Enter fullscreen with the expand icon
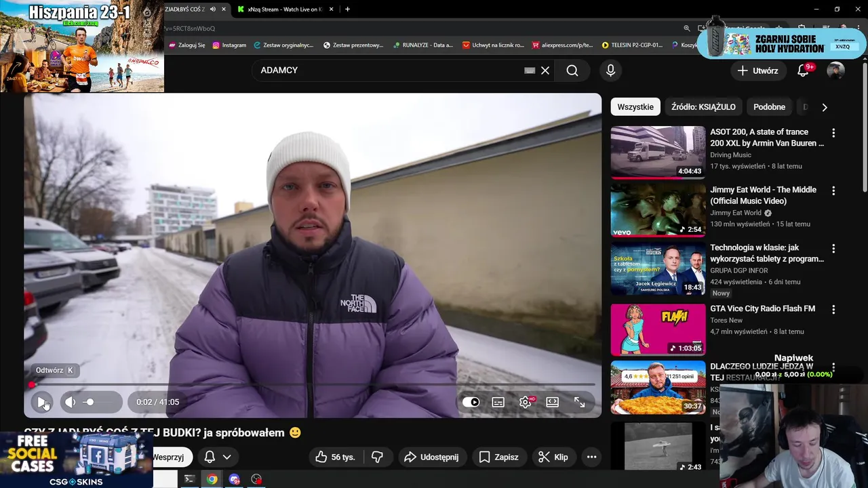This screenshot has height=488, width=868. [579, 402]
